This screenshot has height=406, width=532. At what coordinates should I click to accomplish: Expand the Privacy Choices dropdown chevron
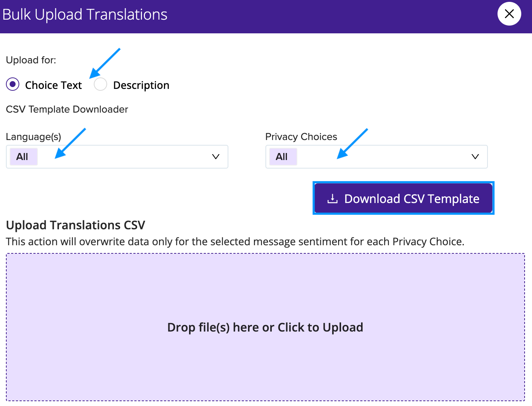tap(475, 157)
